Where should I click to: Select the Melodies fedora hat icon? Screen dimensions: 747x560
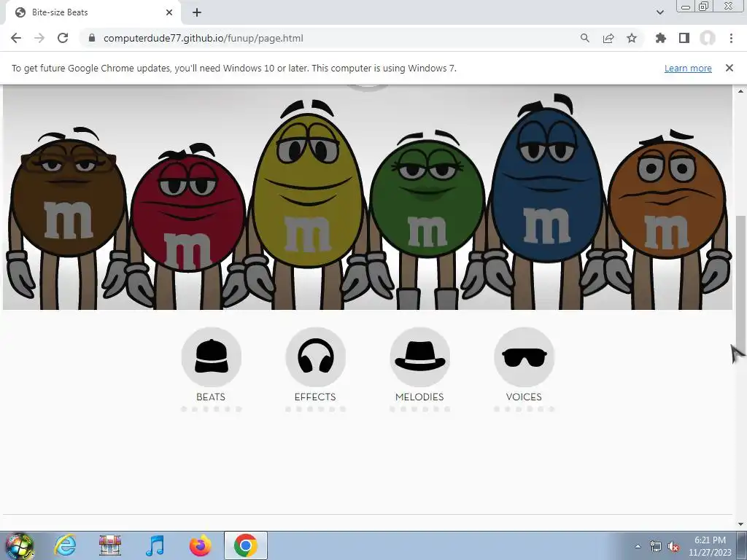(x=419, y=357)
